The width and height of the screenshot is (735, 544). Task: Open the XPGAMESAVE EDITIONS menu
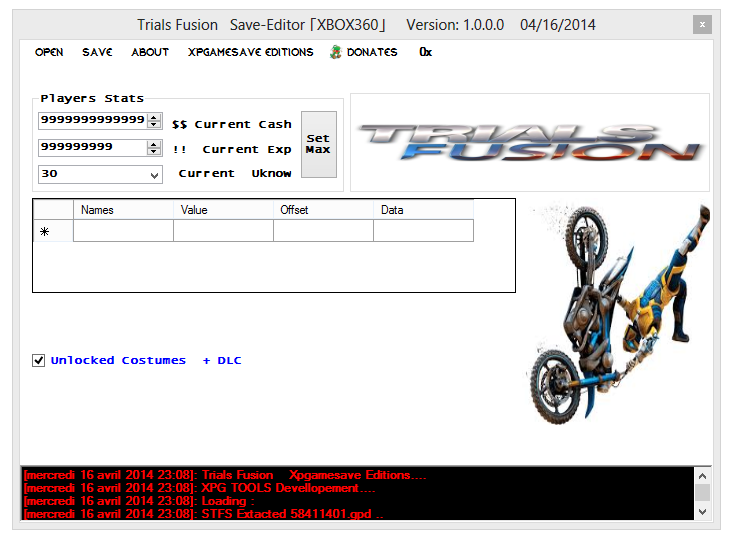(x=250, y=52)
